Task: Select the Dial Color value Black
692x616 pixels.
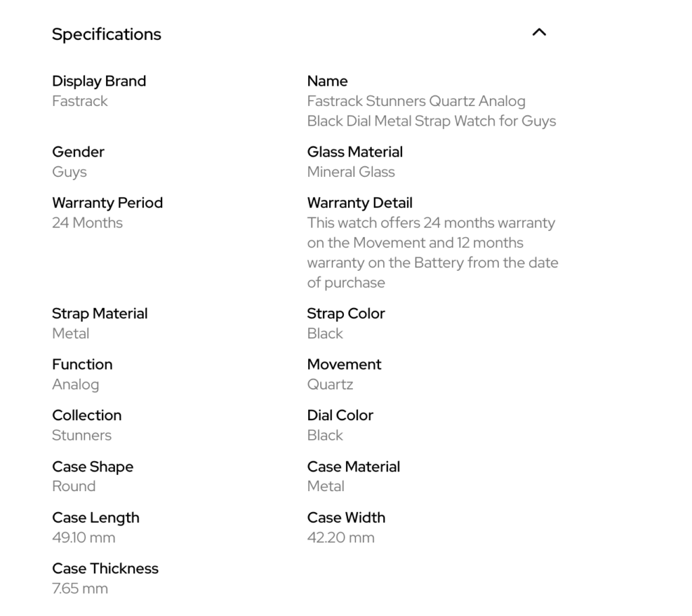Action: [x=325, y=436]
